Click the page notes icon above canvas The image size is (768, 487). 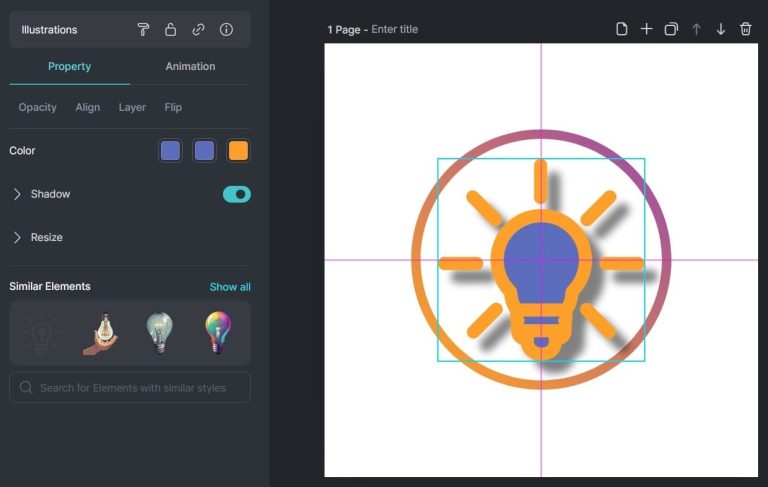(x=621, y=29)
